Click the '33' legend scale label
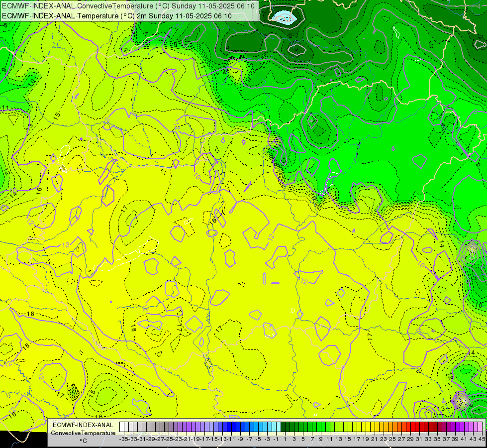The image size is (487, 448). tap(428, 439)
